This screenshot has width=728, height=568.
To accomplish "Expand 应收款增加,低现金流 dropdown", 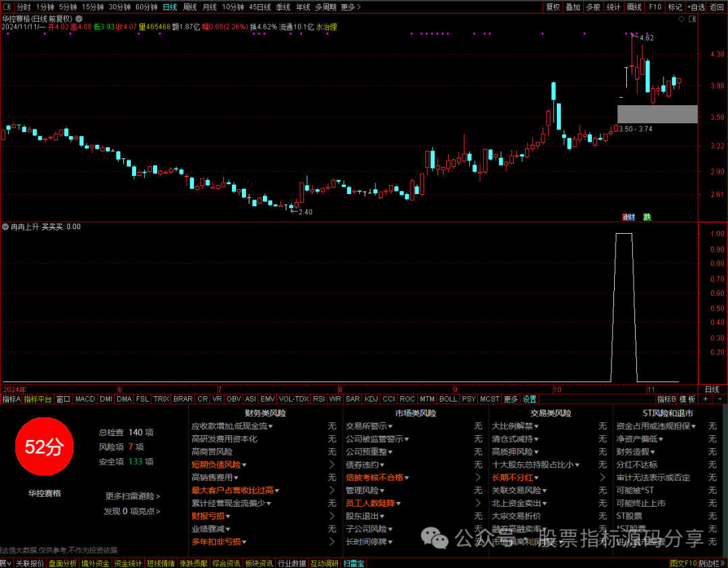I will pos(270,427).
